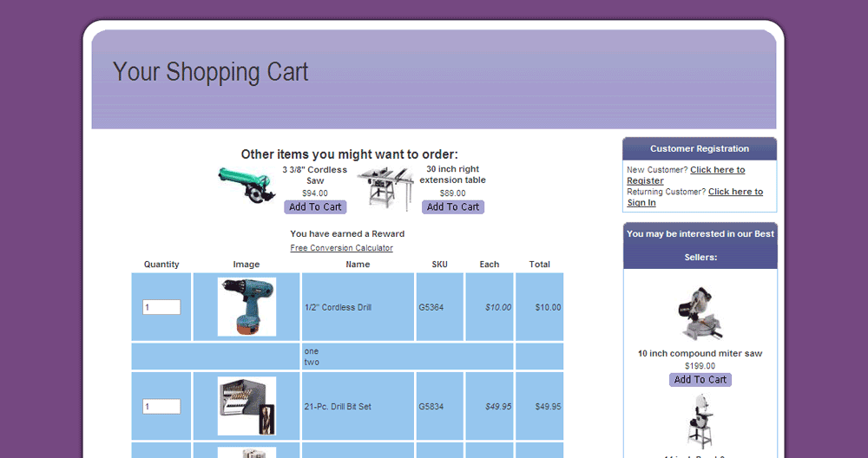This screenshot has height=458, width=868.
Task: Click the 21-Pc. Drill Bit Set name in cart
Action: click(x=338, y=406)
